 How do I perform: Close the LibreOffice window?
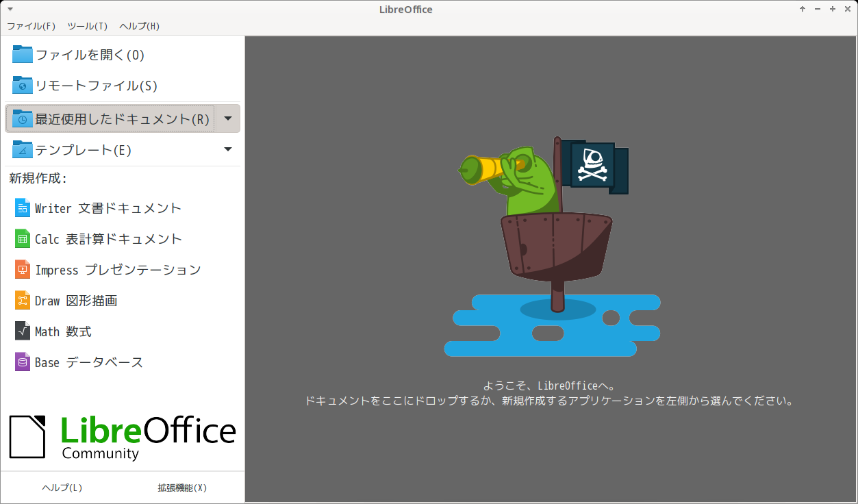click(x=848, y=9)
